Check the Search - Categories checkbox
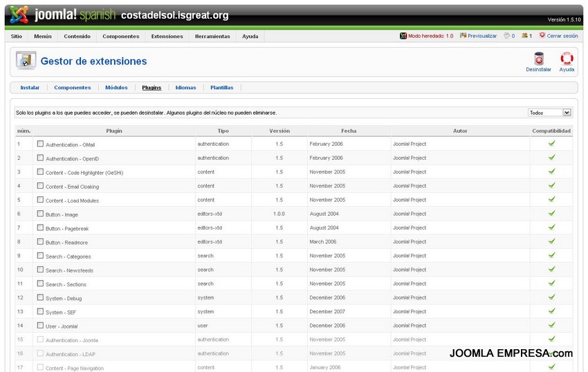This screenshot has width=588, height=372. 41,255
